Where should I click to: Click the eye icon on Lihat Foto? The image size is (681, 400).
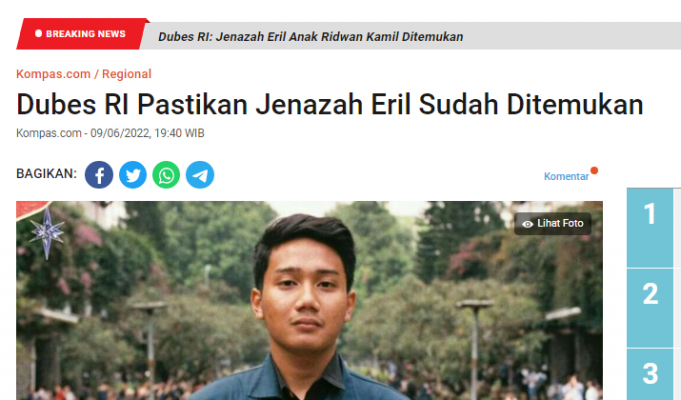(527, 224)
